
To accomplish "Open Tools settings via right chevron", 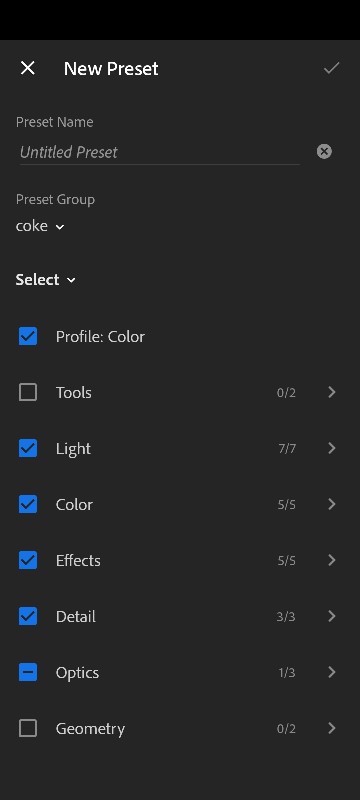I will coord(332,392).
